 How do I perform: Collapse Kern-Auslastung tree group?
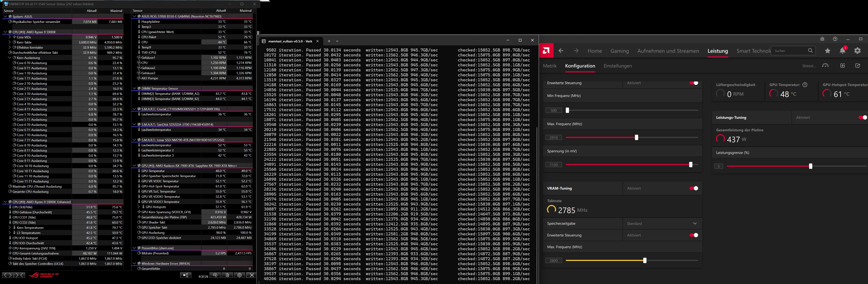pyautogui.click(x=9, y=58)
